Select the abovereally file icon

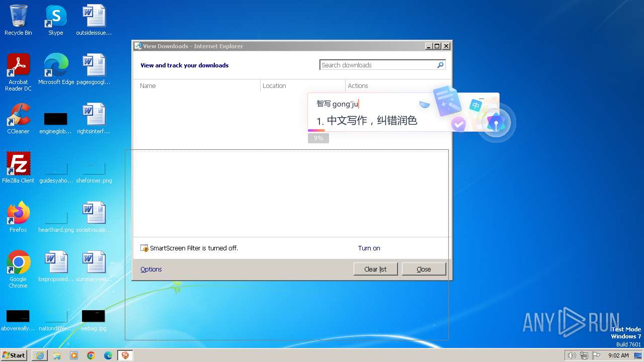(x=18, y=320)
